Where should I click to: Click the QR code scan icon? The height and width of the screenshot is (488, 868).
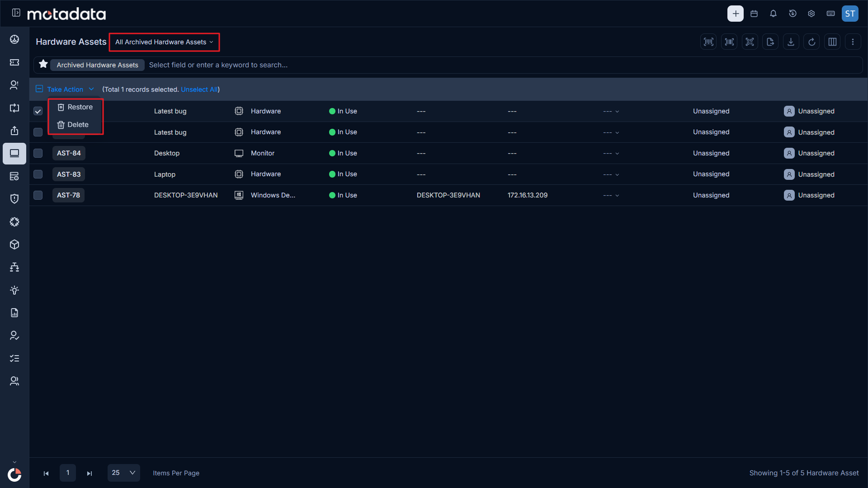(750, 42)
